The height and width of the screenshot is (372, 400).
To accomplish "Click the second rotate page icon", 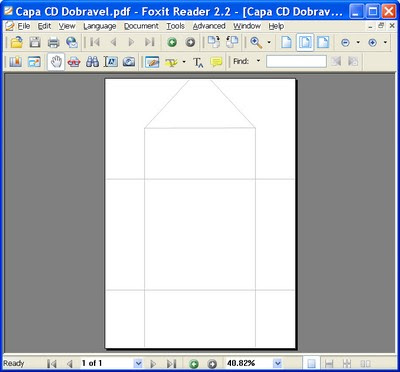I will coord(232,42).
